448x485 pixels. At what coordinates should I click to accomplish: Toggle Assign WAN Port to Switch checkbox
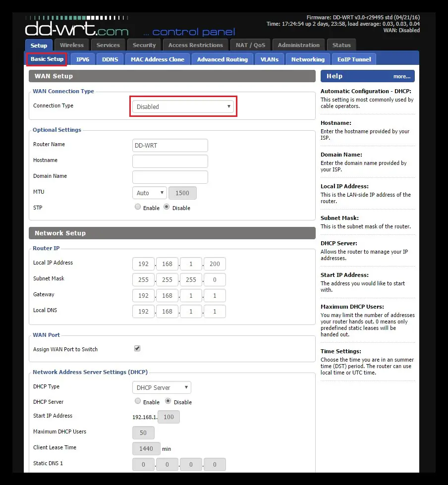tap(137, 348)
